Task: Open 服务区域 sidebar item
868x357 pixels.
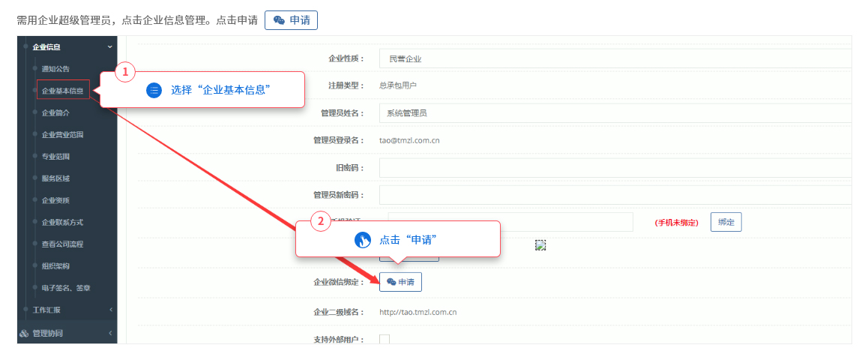Action: [56, 178]
